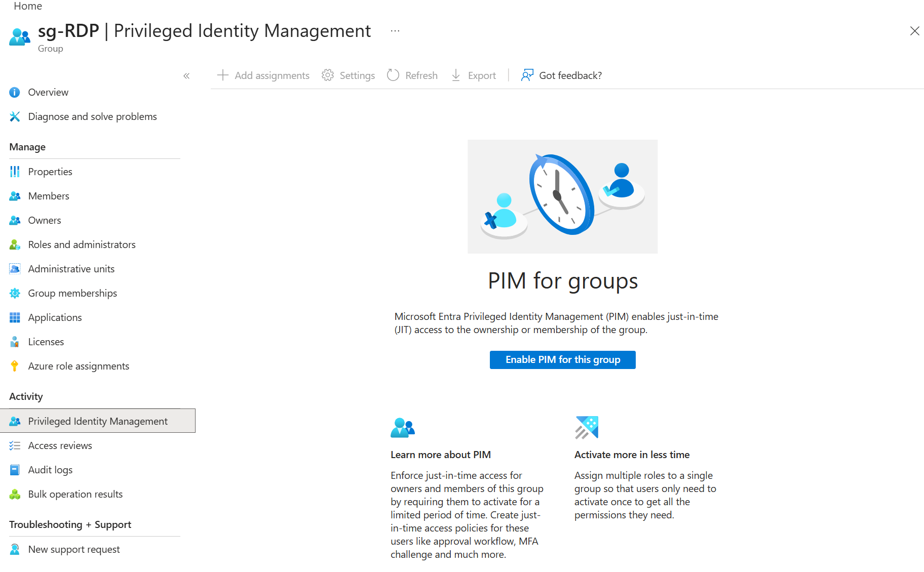This screenshot has width=924, height=572.
Task: Open Roles and administrators page
Action: click(x=82, y=244)
